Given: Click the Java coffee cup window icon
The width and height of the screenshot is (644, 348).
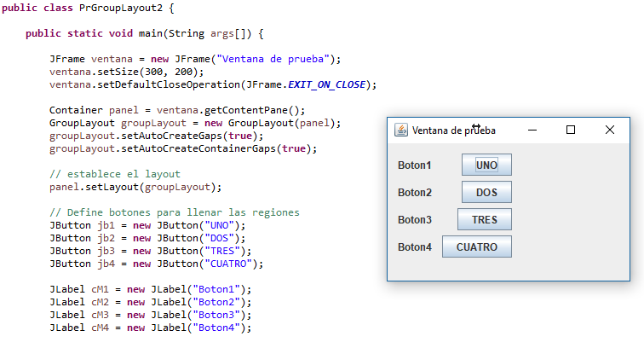Looking at the screenshot, I should point(401,130).
